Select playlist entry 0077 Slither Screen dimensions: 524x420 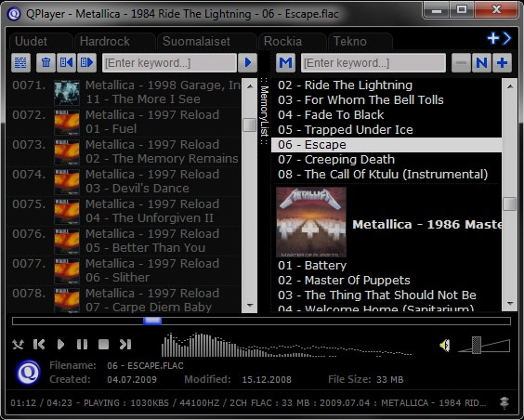point(124,270)
